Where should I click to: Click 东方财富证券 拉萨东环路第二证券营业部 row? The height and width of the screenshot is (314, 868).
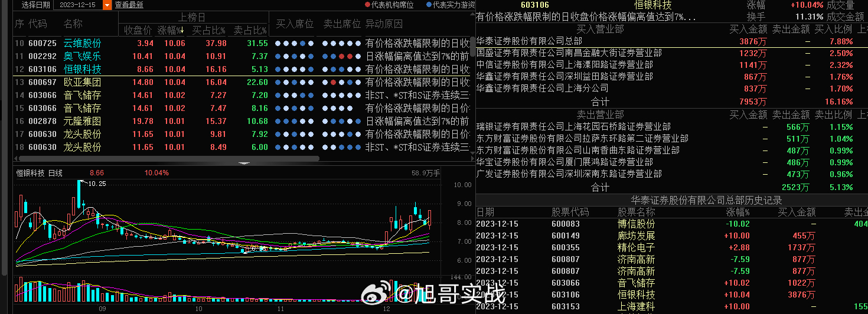tap(671, 138)
